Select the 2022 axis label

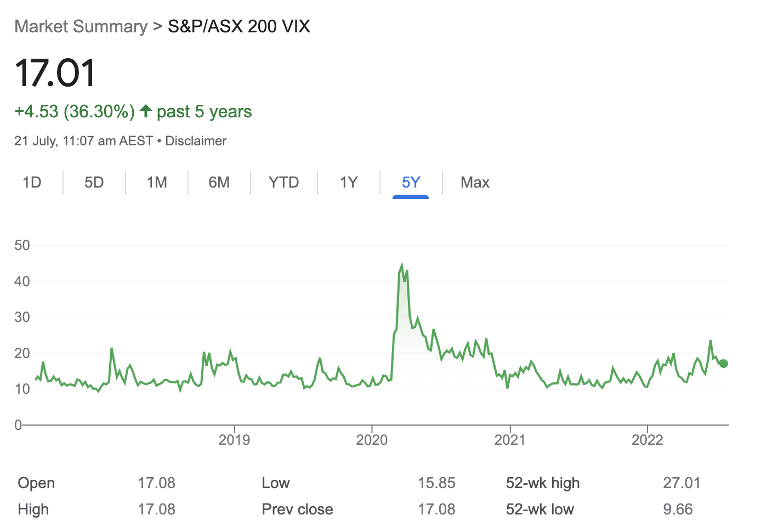pos(648,440)
